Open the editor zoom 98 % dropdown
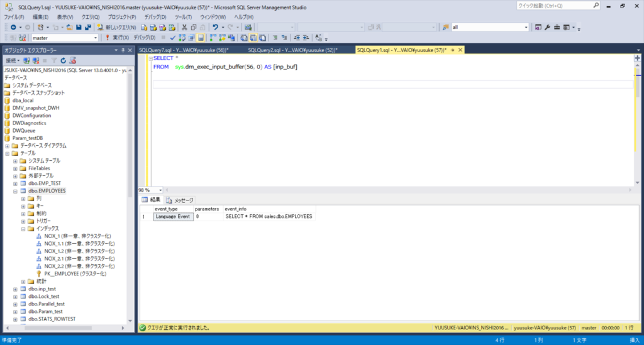 click(x=160, y=190)
